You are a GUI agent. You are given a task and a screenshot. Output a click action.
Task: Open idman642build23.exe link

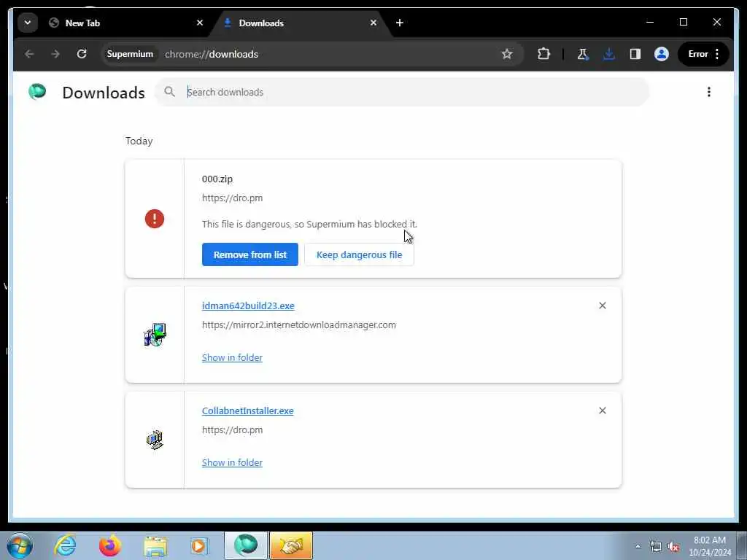[x=248, y=306]
